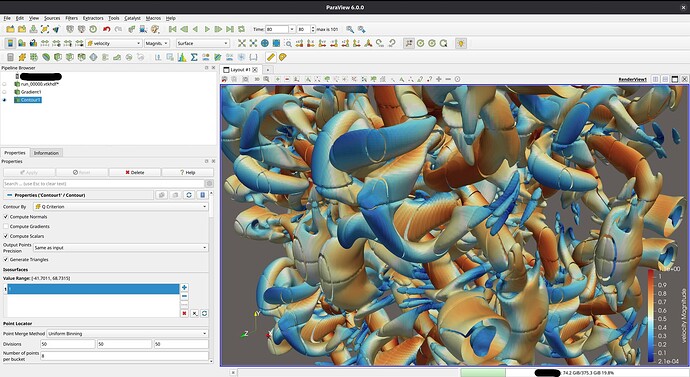Jump to the first frame
The image size is (690, 377).
click(172, 29)
